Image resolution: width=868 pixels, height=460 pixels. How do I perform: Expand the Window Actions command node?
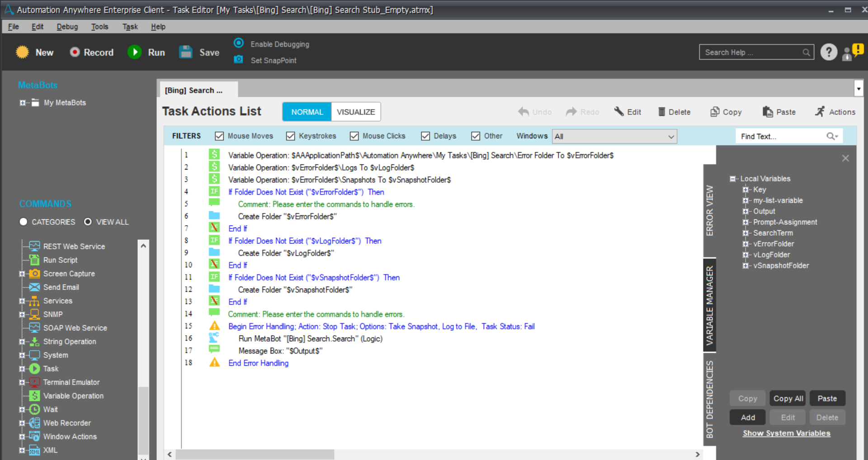click(x=22, y=436)
